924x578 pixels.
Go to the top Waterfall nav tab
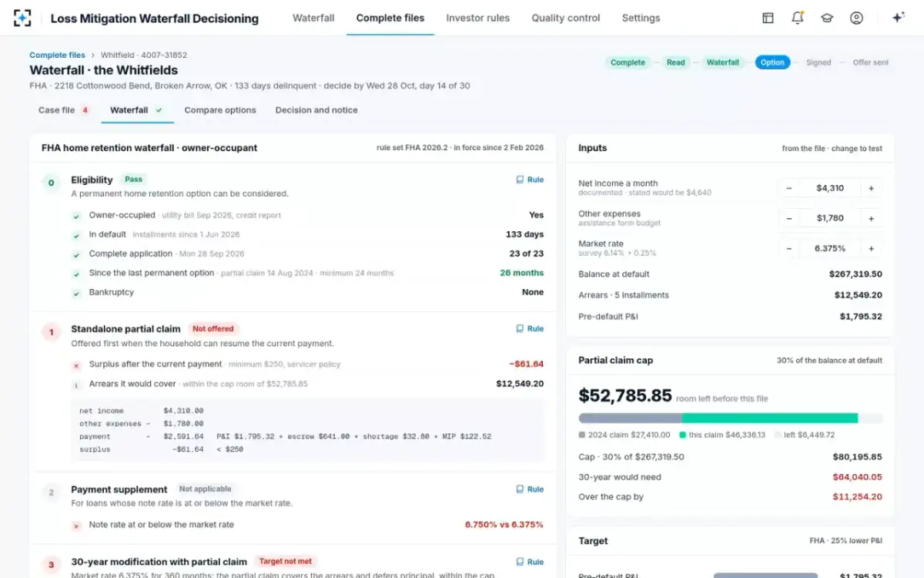313,18
